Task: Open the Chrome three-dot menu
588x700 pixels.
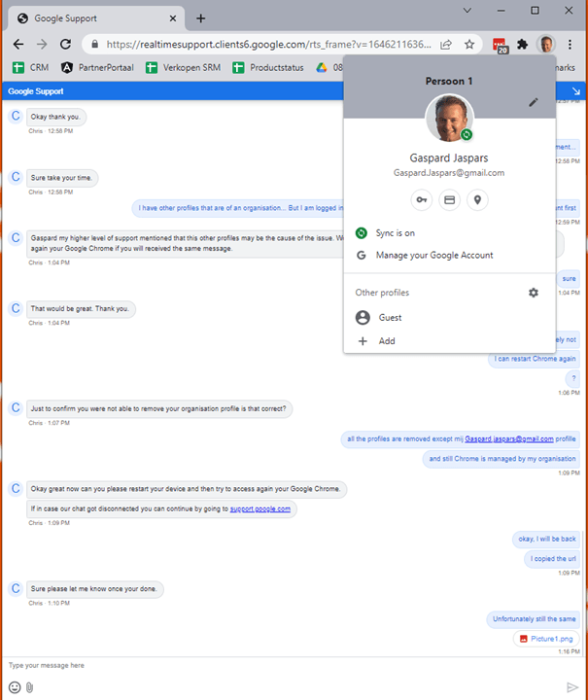Action: click(x=570, y=44)
